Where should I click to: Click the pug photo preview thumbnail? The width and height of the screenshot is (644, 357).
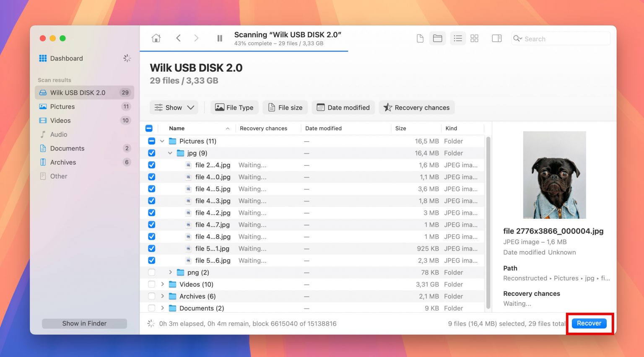tap(554, 175)
